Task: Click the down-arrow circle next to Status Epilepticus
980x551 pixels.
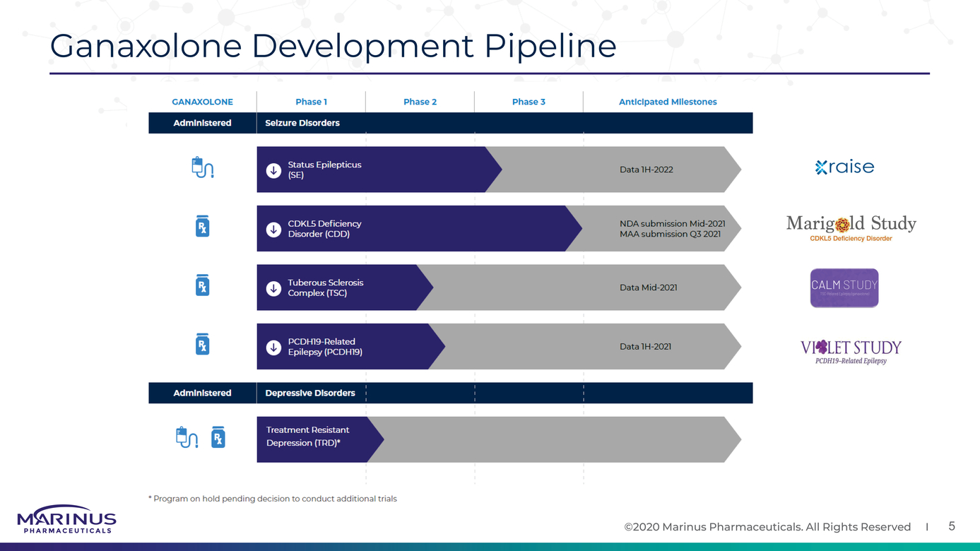Action: tap(273, 170)
